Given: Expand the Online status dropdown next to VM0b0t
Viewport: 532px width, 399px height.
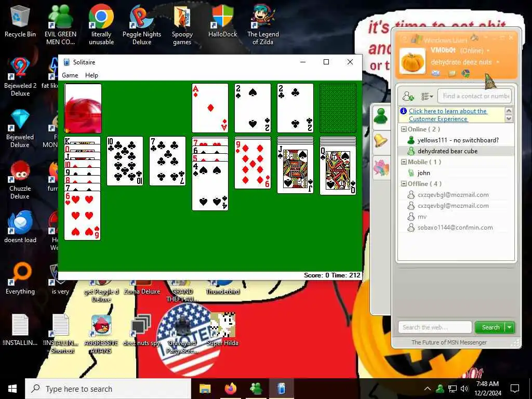Looking at the screenshot, I should 488,50.
